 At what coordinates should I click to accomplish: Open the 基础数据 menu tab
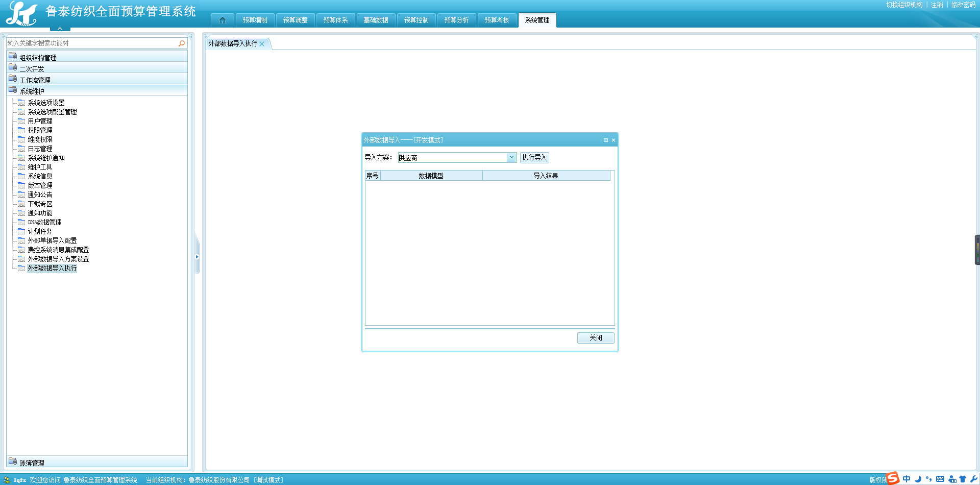pos(376,20)
